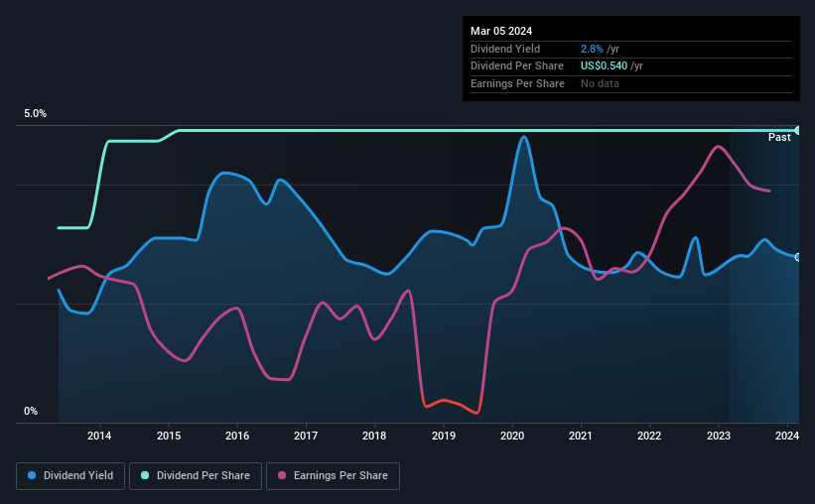Click the 2022 x-axis label

pyautogui.click(x=649, y=436)
